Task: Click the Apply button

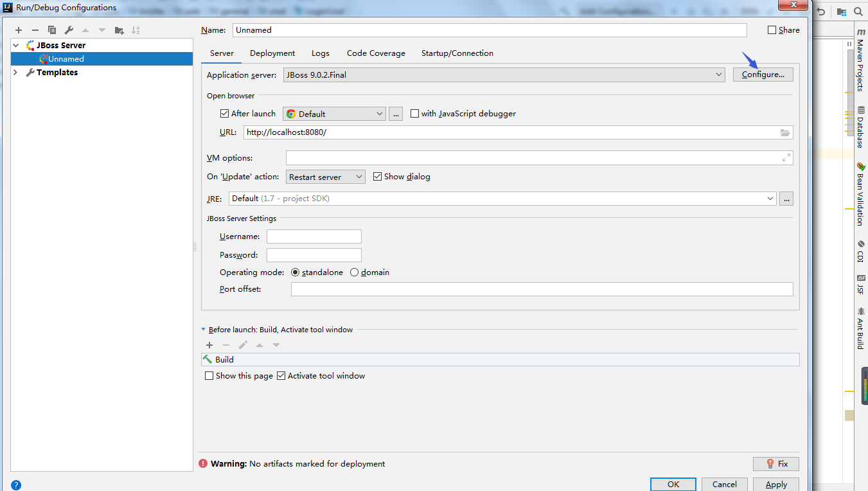Action: tap(776, 484)
